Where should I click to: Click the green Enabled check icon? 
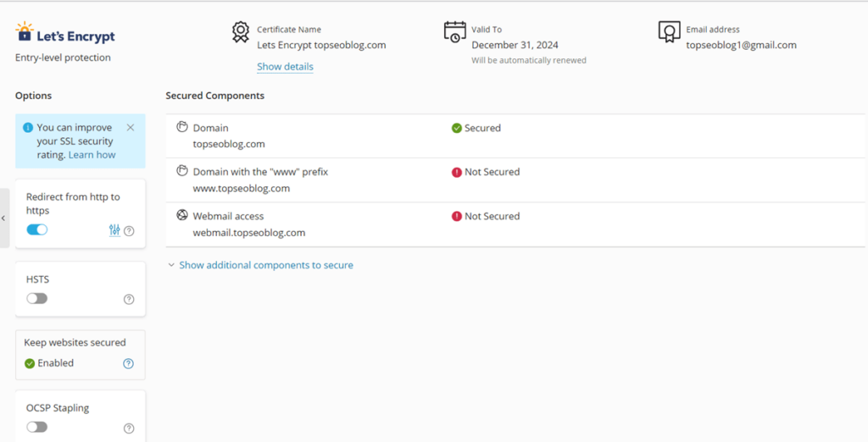(x=30, y=363)
